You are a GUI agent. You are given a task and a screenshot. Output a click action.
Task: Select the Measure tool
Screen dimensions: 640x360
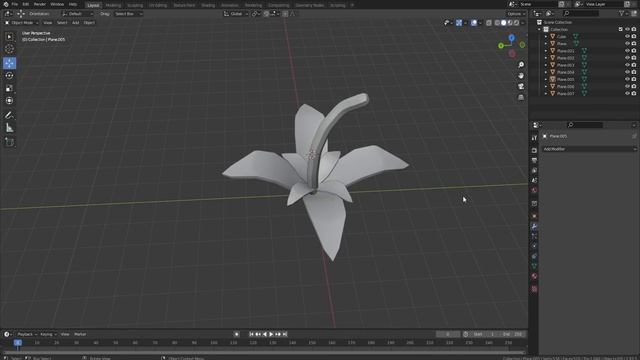pos(9,128)
